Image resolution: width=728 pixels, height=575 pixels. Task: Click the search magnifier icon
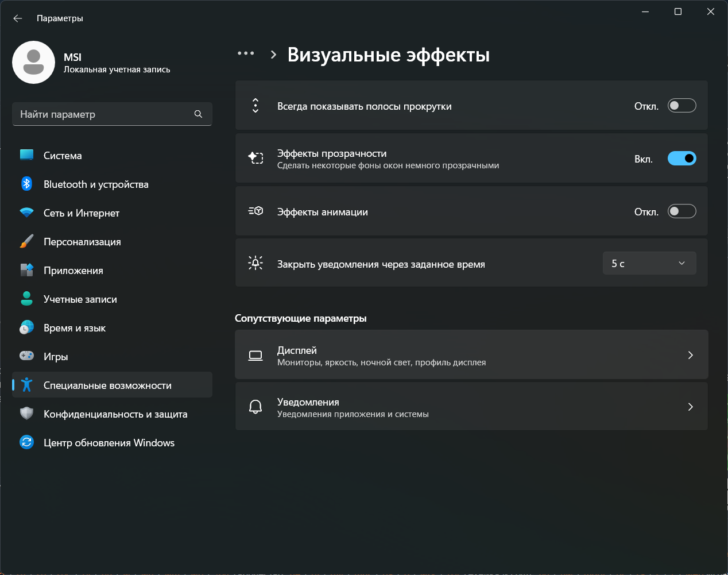[x=198, y=114]
